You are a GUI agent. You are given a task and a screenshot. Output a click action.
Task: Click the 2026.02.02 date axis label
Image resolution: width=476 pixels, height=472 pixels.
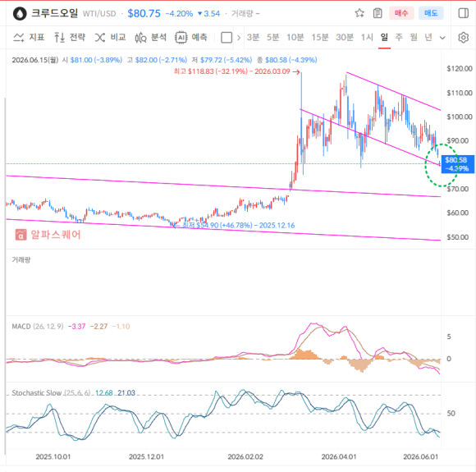tap(245, 456)
